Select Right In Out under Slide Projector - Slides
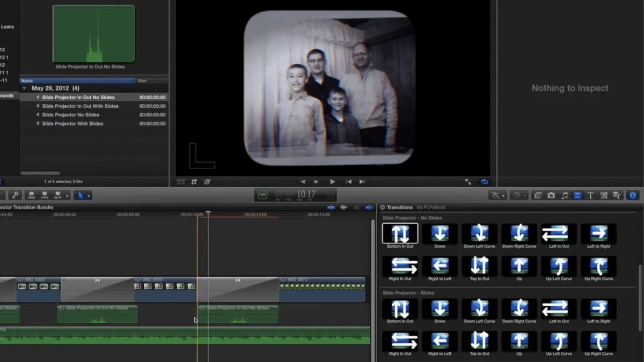644x362 pixels. click(x=400, y=341)
